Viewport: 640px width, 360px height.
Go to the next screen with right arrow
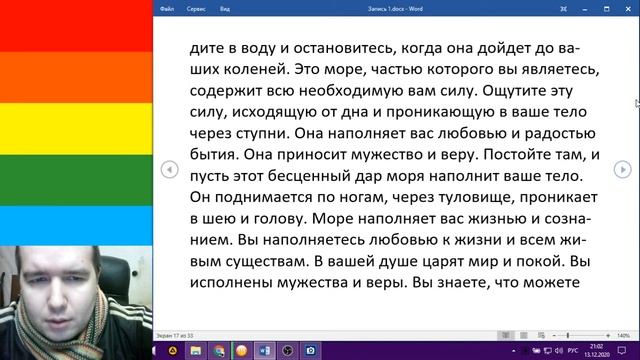coord(622,169)
